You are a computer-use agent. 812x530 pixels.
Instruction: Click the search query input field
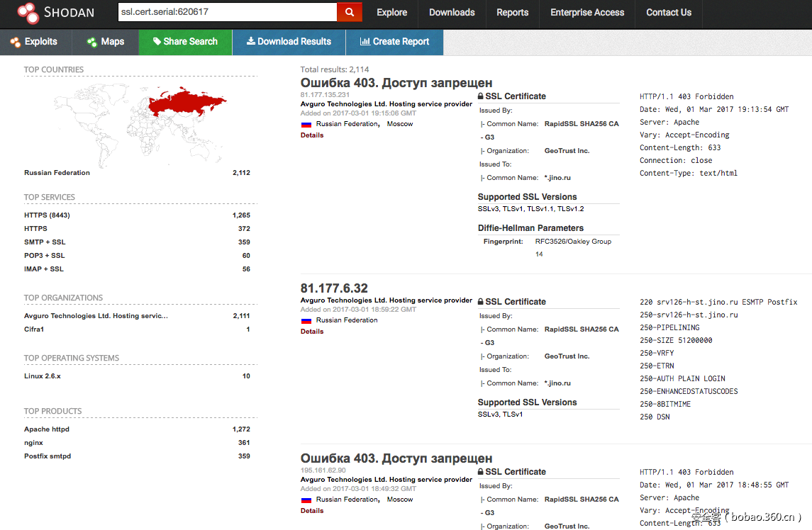click(x=227, y=12)
